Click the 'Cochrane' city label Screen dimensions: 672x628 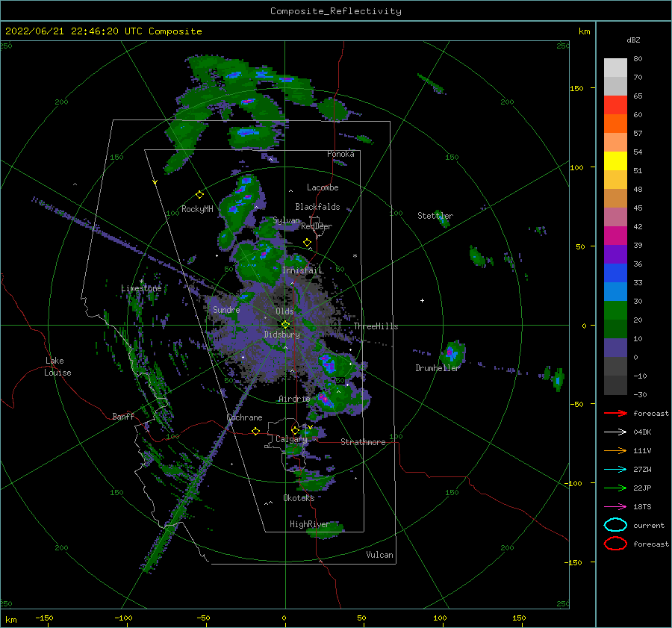click(x=244, y=417)
